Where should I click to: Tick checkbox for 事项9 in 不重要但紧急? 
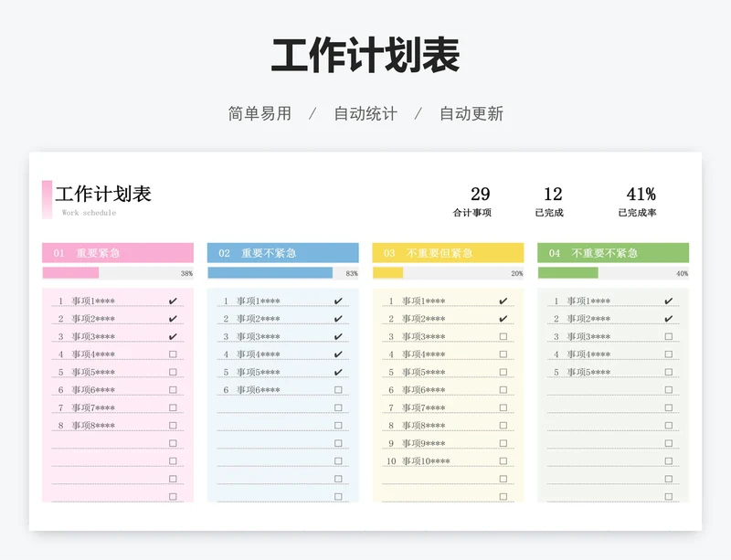point(503,443)
